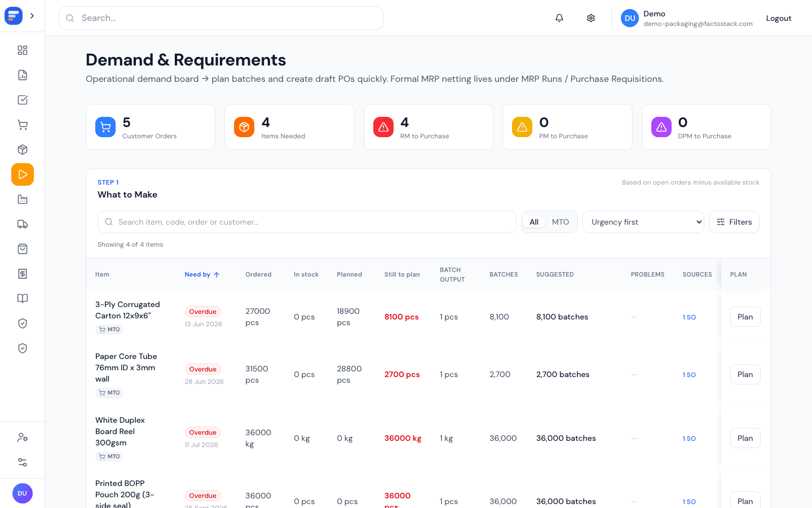
Task: Click the purple DU avatar in the sidebar
Action: tap(23, 493)
